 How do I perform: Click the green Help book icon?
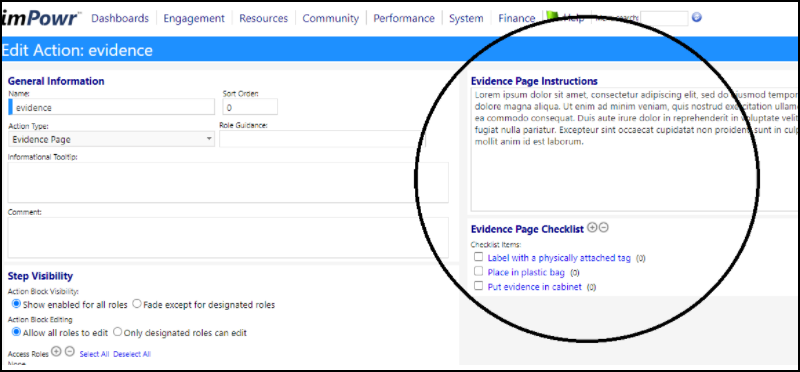pos(553,17)
